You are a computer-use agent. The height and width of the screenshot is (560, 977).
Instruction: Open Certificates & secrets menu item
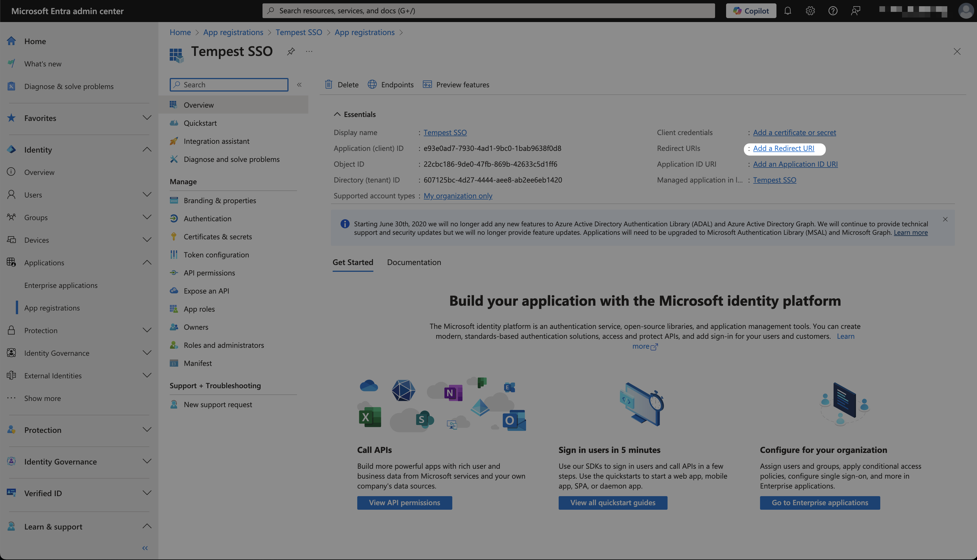coord(218,236)
